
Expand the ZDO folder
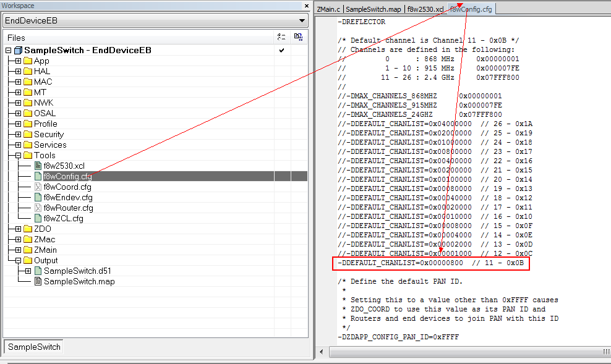pos(19,229)
